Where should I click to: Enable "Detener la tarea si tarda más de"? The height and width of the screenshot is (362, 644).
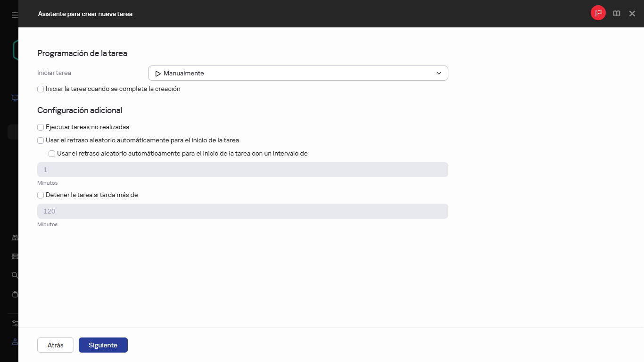[41, 195]
